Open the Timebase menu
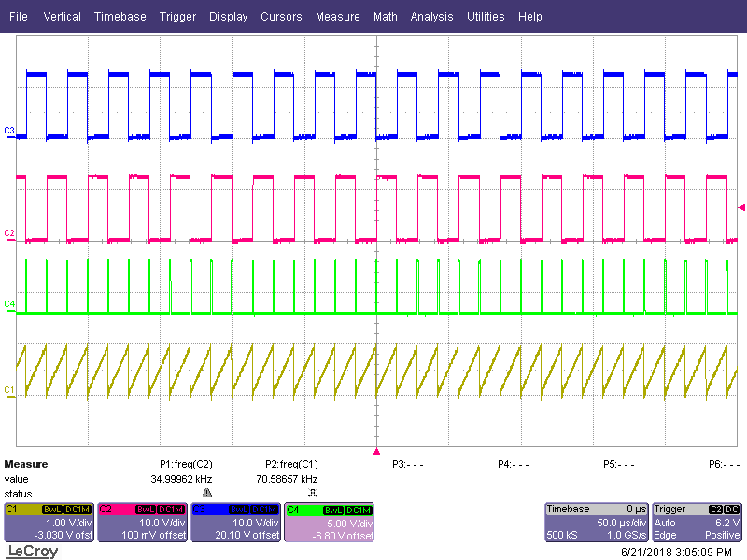This screenshot has height=560, width=747. coord(120,17)
